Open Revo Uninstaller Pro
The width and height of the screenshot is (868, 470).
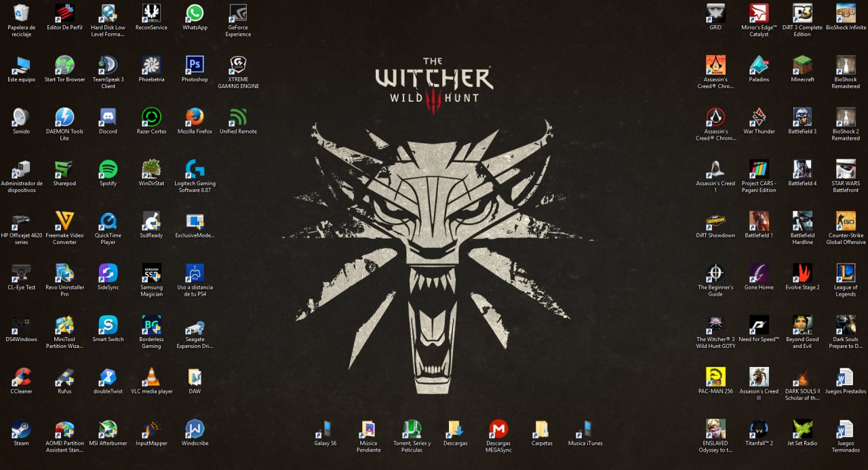click(x=64, y=273)
